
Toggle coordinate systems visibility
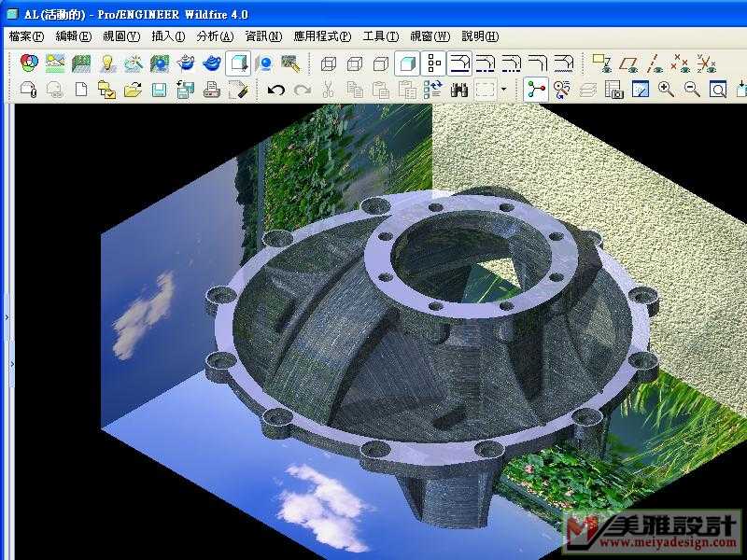(706, 63)
